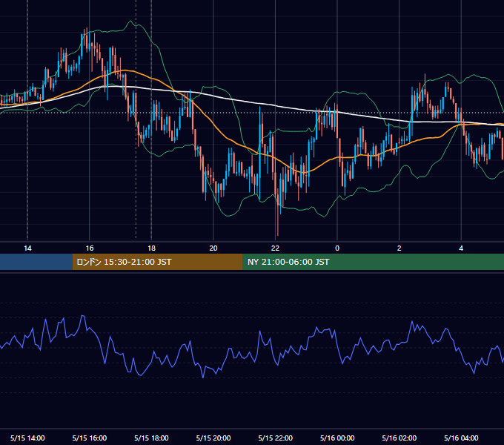Click the 18 hour label on price chart axis
504x445 pixels.
151,248
